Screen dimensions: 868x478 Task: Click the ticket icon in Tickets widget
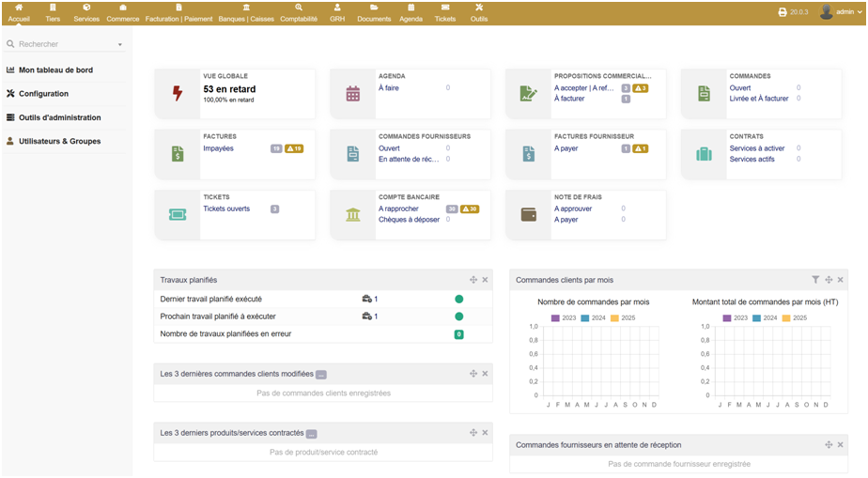[x=178, y=214]
